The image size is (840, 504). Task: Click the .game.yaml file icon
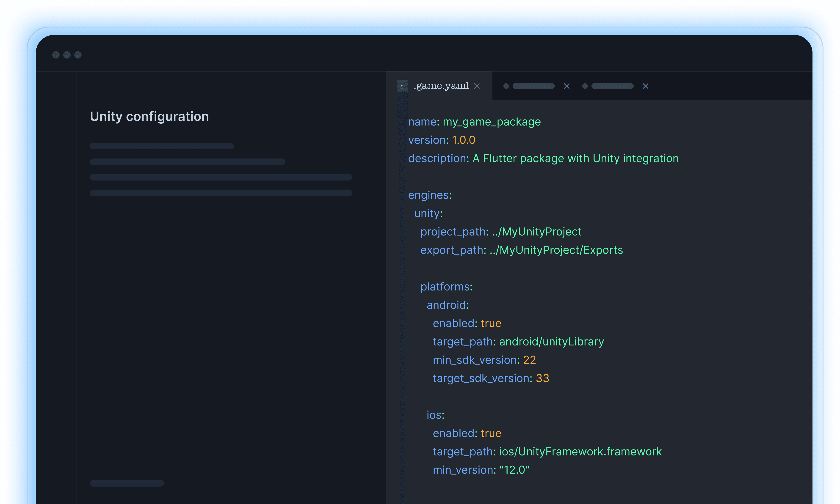(402, 86)
